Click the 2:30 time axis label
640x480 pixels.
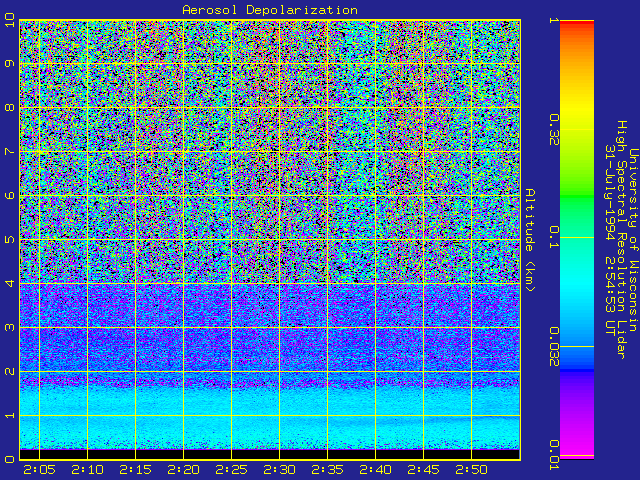coord(280,470)
